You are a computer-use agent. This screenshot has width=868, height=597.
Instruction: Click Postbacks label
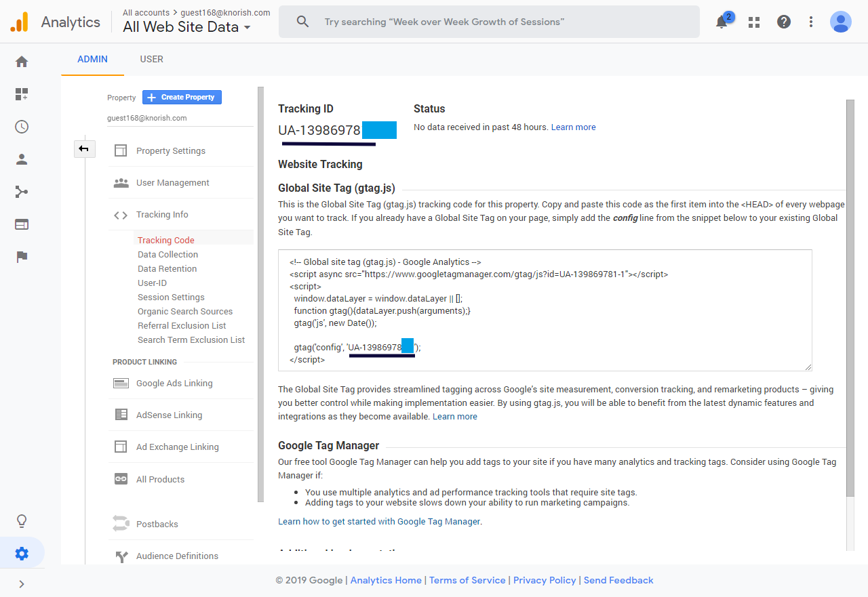157,524
